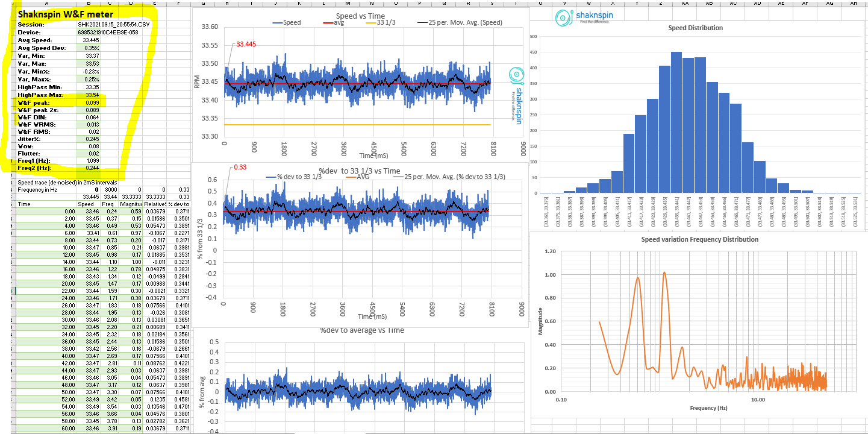Click the 'Freq' table header cell
Screen dimensions: 868x434
click(110, 204)
